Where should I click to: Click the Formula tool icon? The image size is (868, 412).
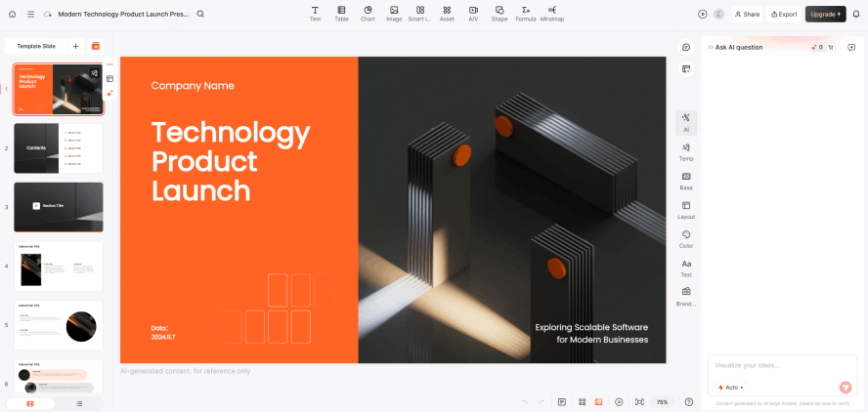pos(526,13)
